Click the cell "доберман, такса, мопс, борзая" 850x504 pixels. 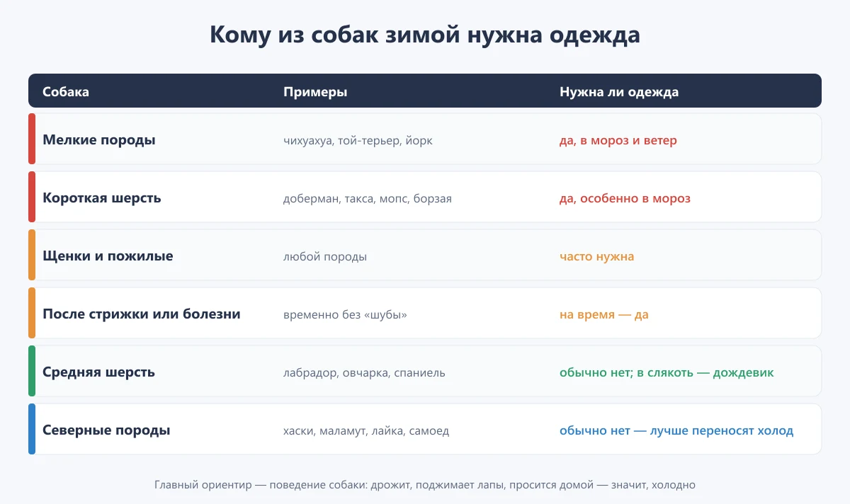click(x=368, y=198)
